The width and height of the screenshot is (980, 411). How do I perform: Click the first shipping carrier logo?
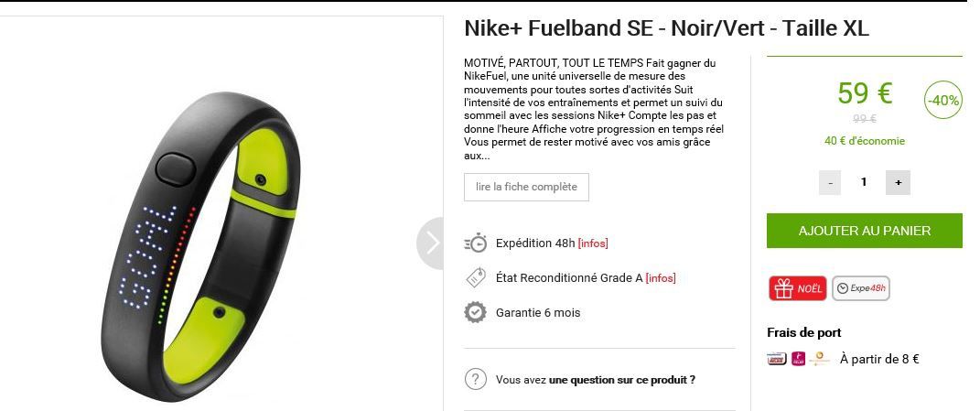point(776,359)
